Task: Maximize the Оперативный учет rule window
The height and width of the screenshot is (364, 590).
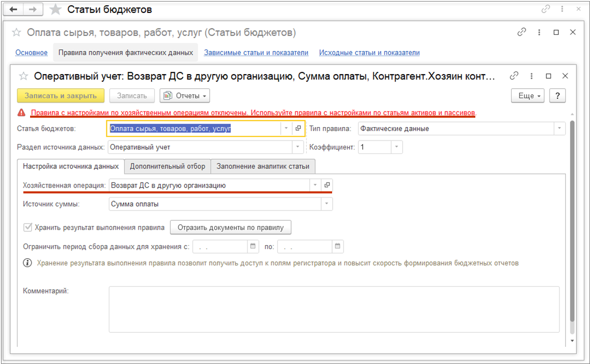Action: (x=548, y=76)
